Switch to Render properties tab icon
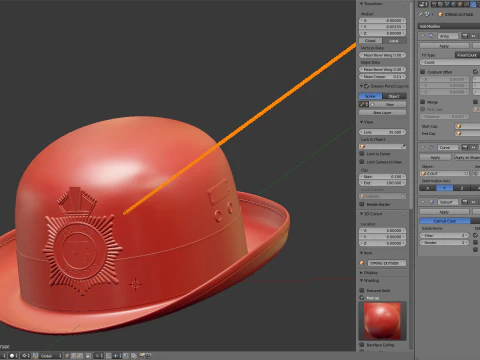The height and width of the screenshot is (360, 480). [x=434, y=4]
